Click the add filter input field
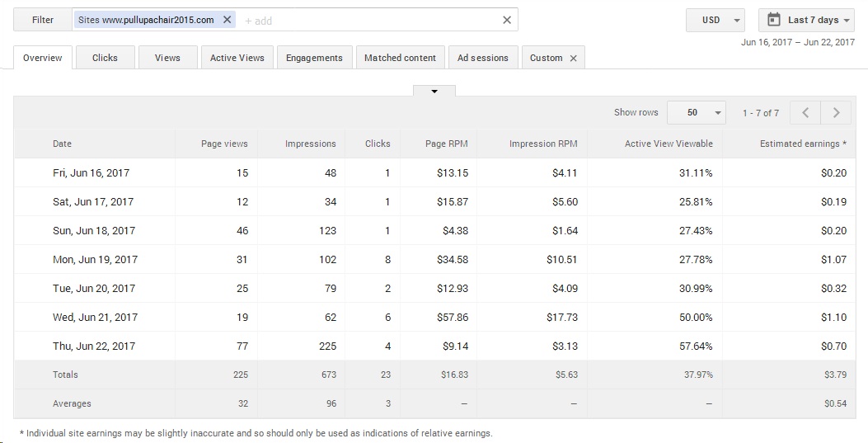This screenshot has height=443, width=868. click(371, 21)
